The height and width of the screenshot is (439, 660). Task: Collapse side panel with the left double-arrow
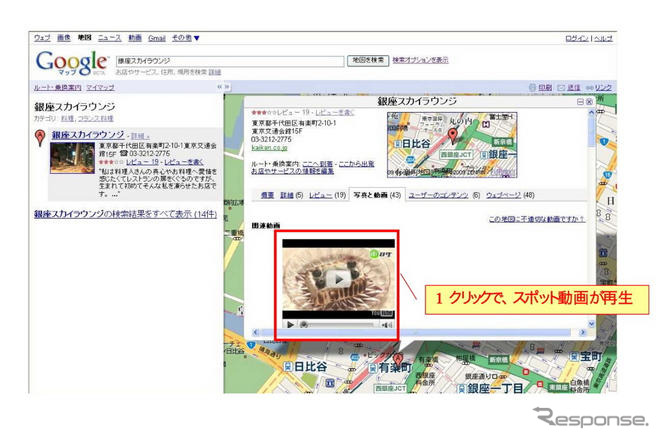220,87
